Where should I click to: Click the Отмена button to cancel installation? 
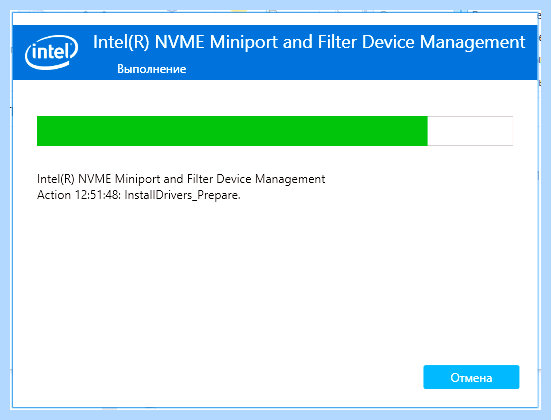[471, 377]
